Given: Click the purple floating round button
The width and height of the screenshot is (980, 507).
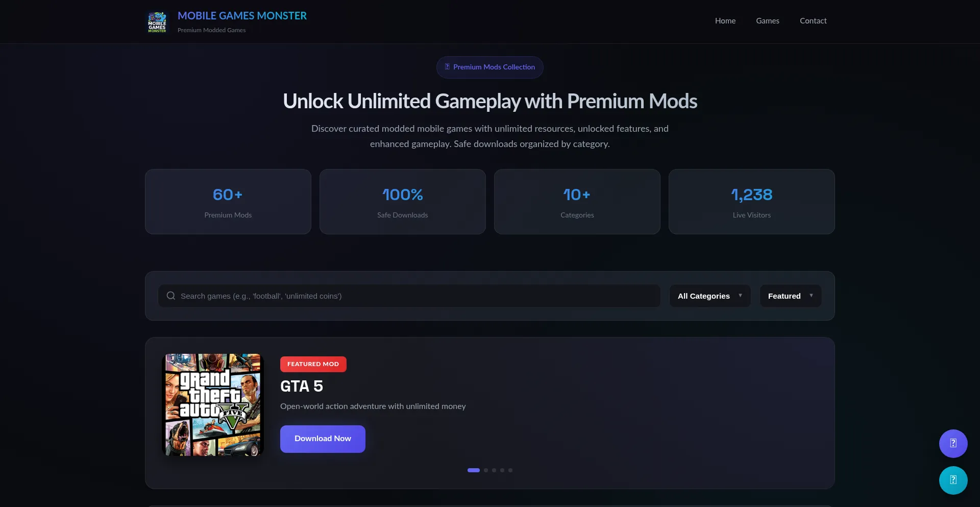Looking at the screenshot, I should click(x=953, y=444).
